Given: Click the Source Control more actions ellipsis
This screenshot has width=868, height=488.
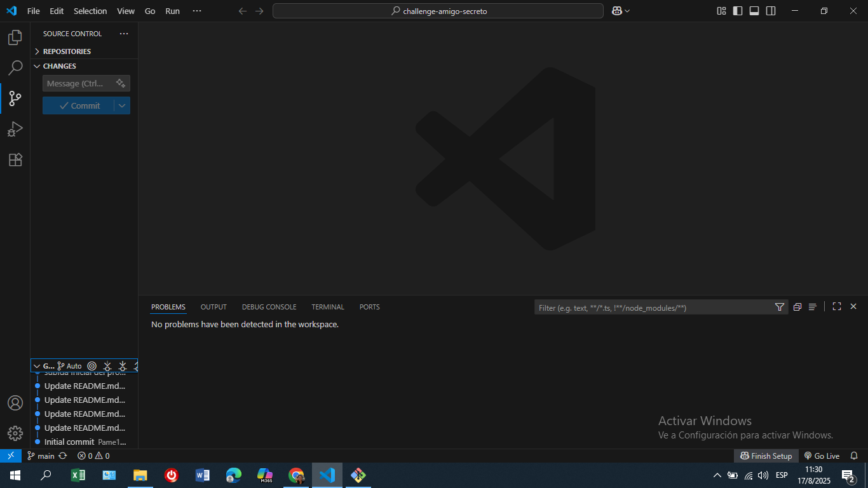Looking at the screenshot, I should [124, 34].
